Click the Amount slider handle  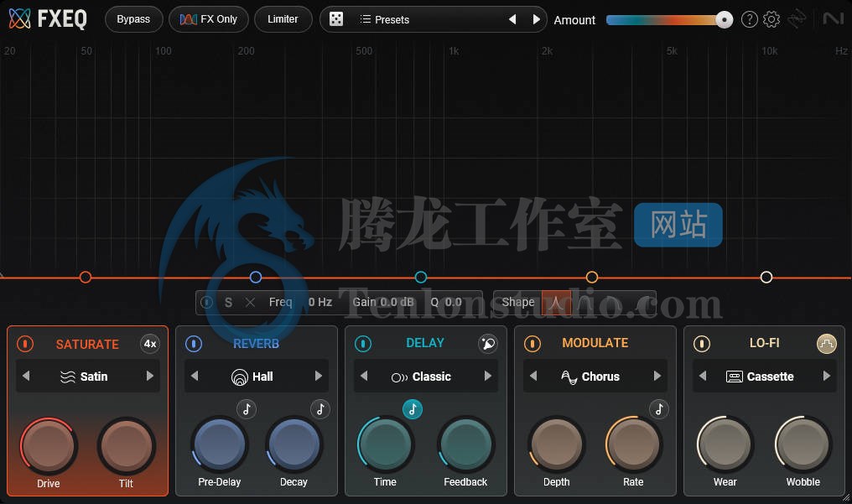click(725, 20)
